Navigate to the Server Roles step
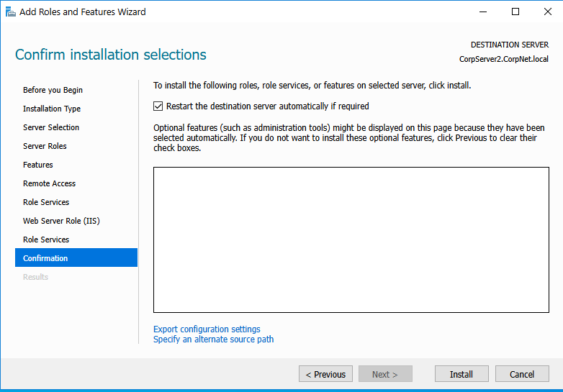 pos(45,146)
